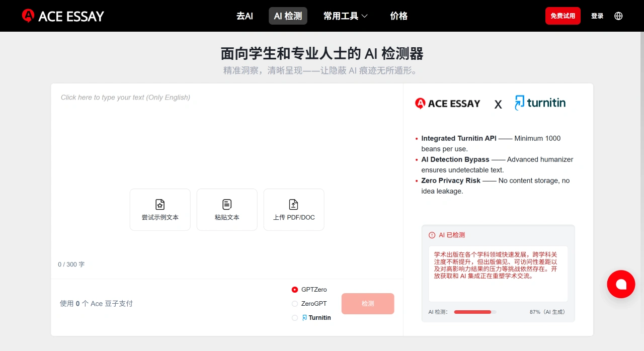This screenshot has height=351, width=644.
Task: Select the ZeroGPT radio option
Action: pyautogui.click(x=295, y=304)
